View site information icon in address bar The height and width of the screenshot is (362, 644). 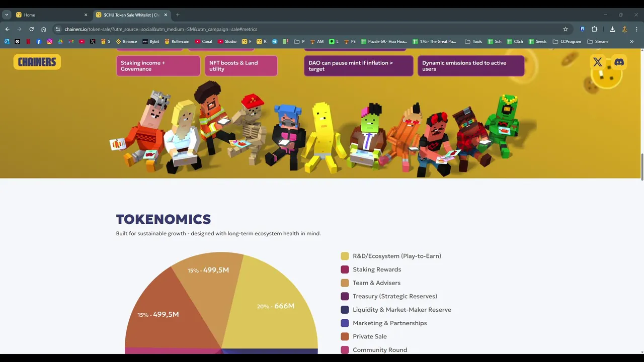click(58, 29)
